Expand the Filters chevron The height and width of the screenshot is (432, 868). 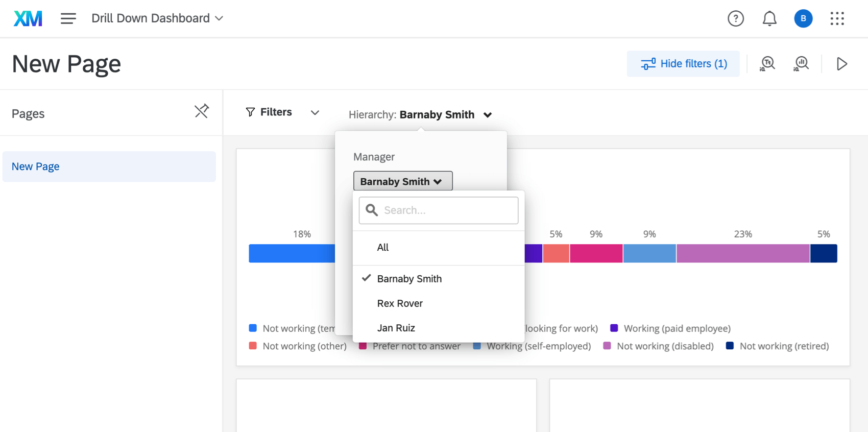point(315,112)
